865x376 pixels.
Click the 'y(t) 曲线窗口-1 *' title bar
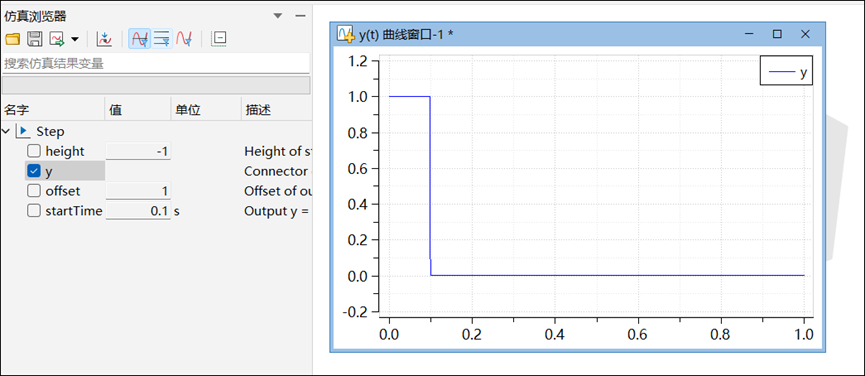(406, 34)
